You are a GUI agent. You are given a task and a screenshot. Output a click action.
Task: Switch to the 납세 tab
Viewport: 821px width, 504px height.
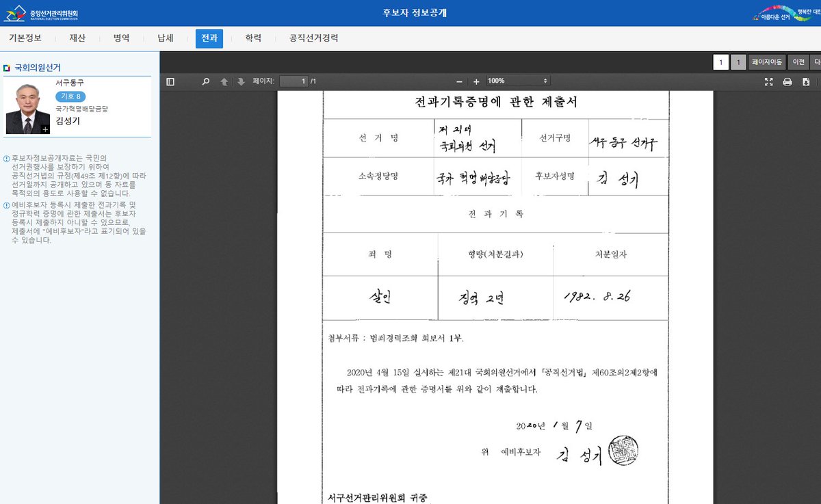[166, 38]
